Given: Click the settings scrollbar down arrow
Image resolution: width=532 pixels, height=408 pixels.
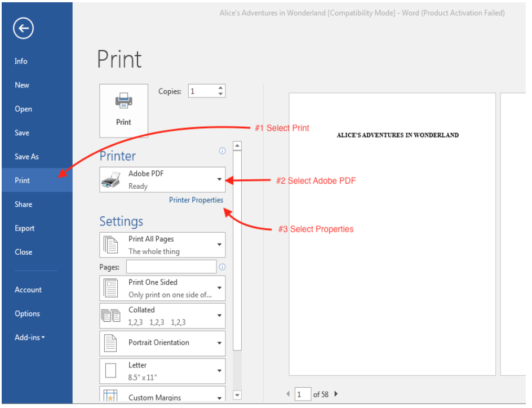Looking at the screenshot, I should (237, 395).
